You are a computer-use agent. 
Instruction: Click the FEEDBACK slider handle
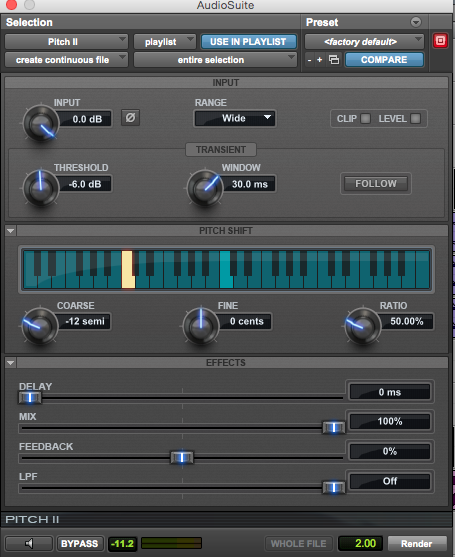coord(182,457)
